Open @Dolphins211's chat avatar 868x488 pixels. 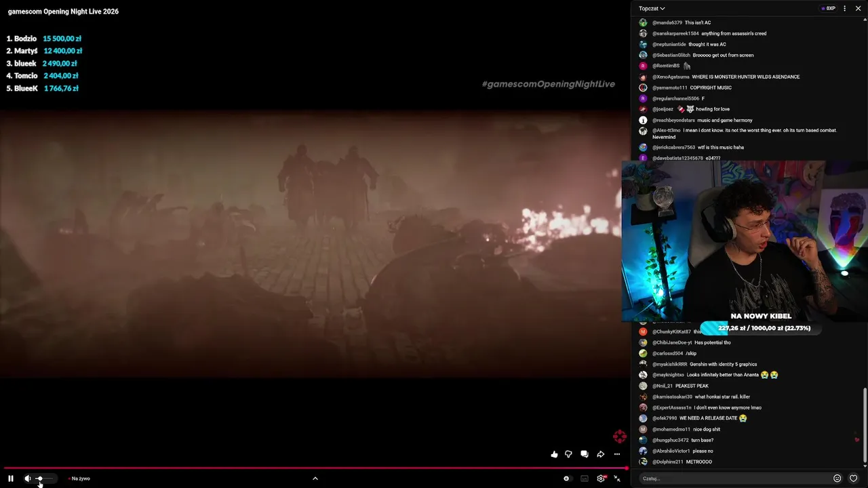tap(644, 462)
